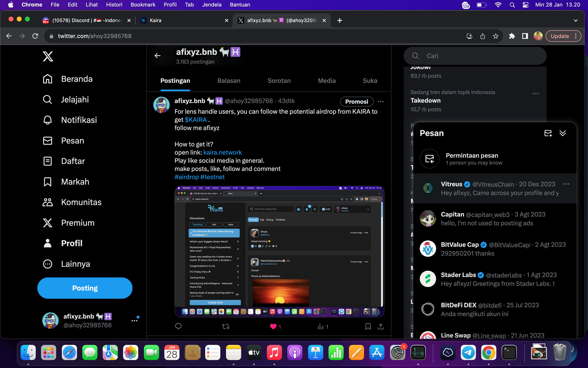This screenshot has width=588, height=368.
Task: Open the post screenshot image
Action: pos(279,251)
